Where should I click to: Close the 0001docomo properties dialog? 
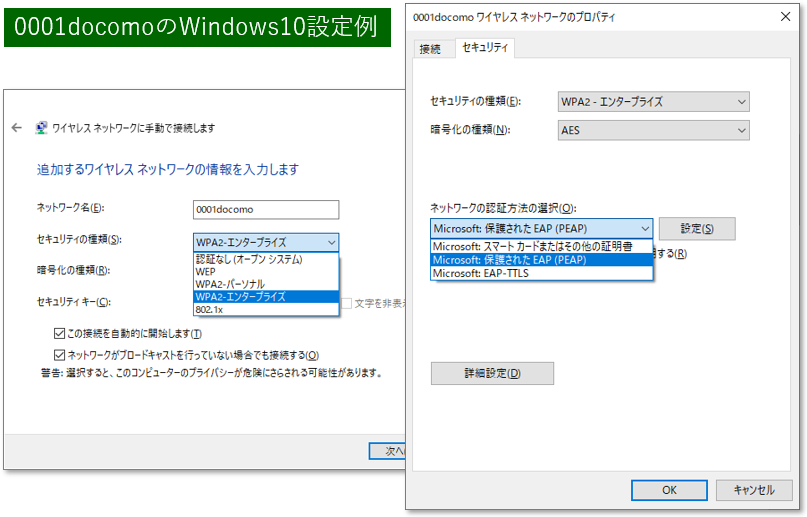click(785, 16)
